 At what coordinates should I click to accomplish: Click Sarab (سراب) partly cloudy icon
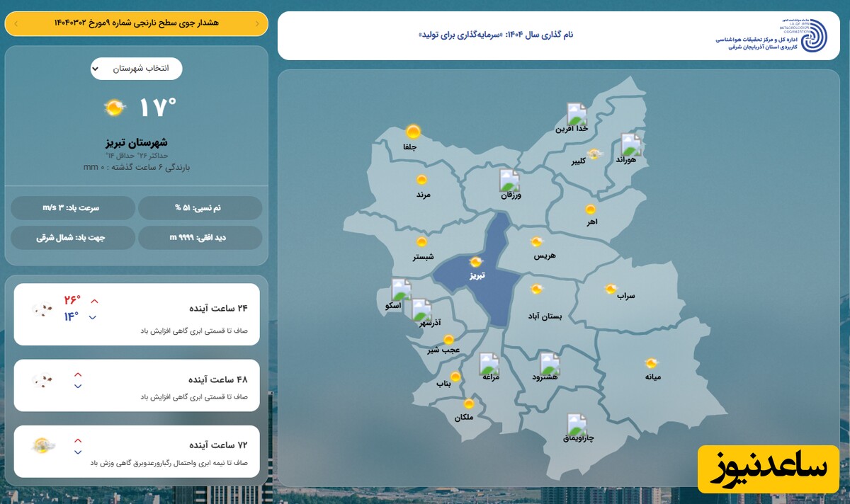(611, 289)
